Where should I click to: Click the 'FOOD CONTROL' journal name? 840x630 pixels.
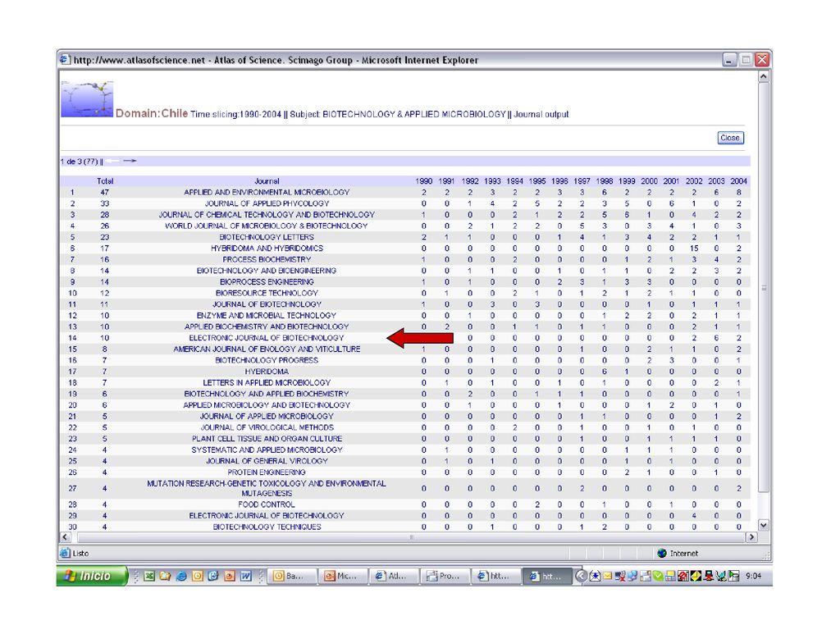(267, 504)
